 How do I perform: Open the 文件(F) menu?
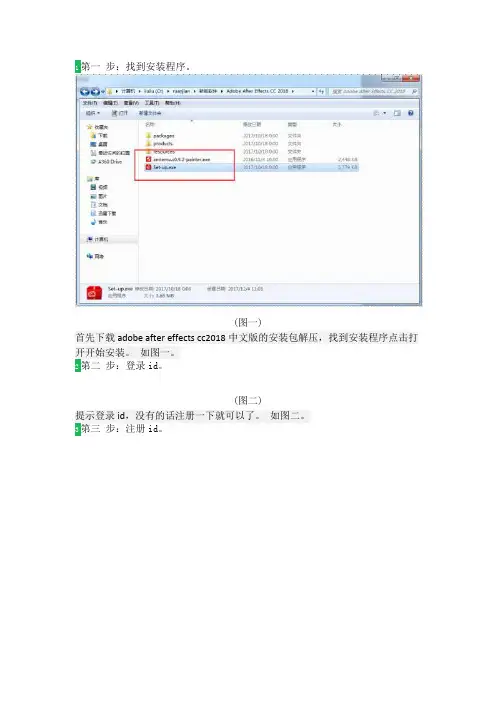coord(90,103)
